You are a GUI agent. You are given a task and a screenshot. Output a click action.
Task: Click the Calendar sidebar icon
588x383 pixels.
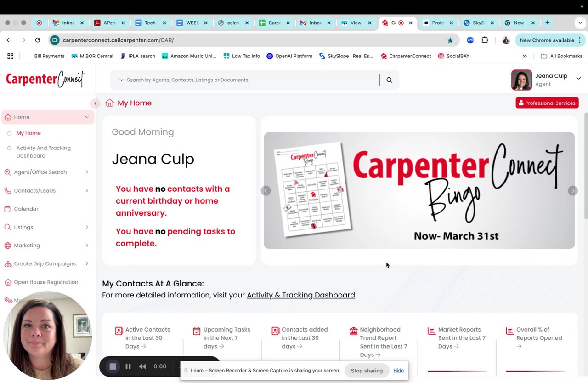point(7,209)
